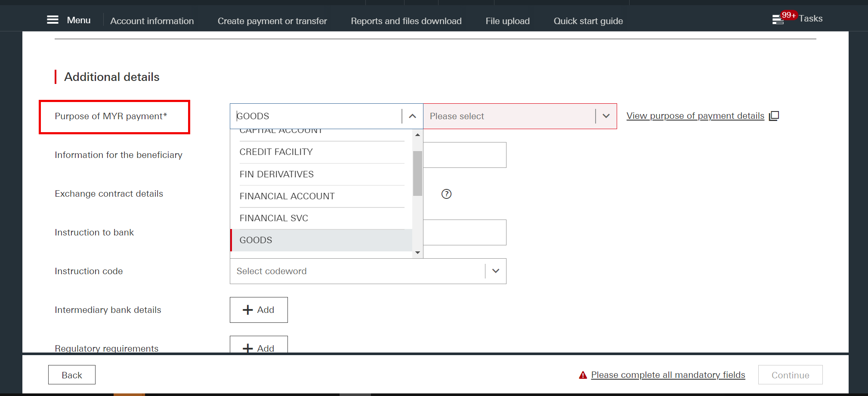
Task: Click the 'Exchange contract details' label
Action: (109, 194)
